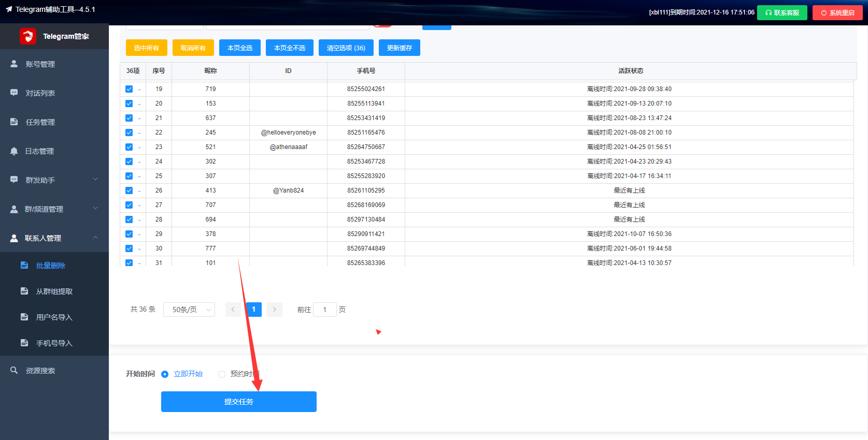Screen dimensions: 868x440
Task: Open the 50条/页 page size dropdown
Action: pos(189,310)
